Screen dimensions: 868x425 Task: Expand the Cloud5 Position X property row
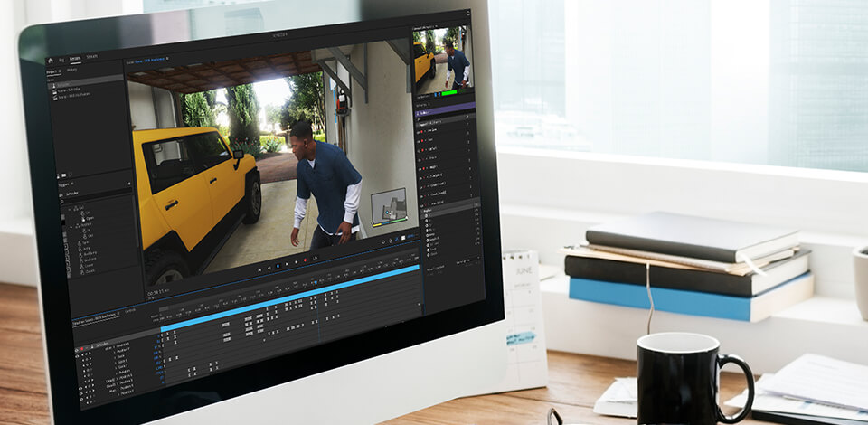click(x=118, y=383)
